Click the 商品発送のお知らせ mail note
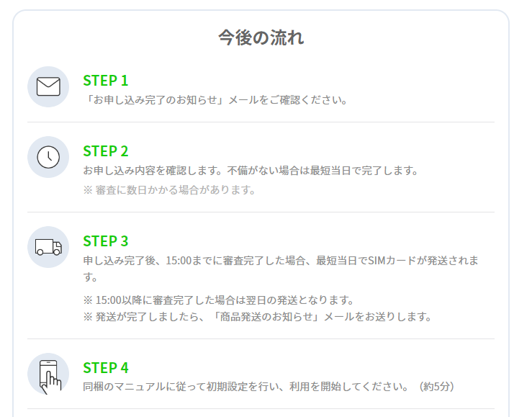 point(258,317)
